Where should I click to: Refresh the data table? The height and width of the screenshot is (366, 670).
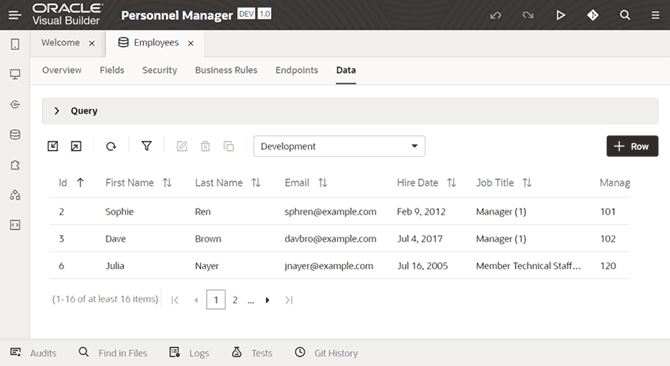[x=111, y=146]
